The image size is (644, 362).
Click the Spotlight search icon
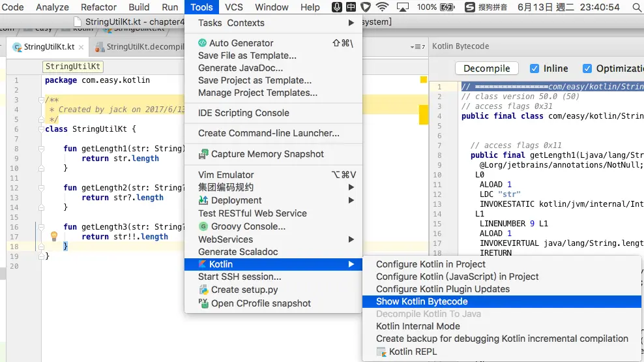pyautogui.click(x=637, y=7)
